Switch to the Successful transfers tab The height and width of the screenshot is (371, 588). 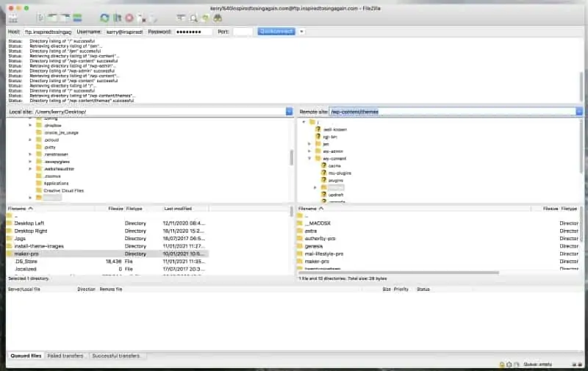tap(116, 356)
